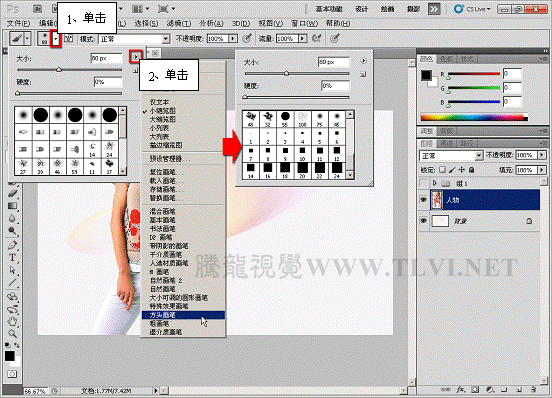Select square brush 14 in right picker
Viewport: 552px width, 398px height.
point(251,170)
